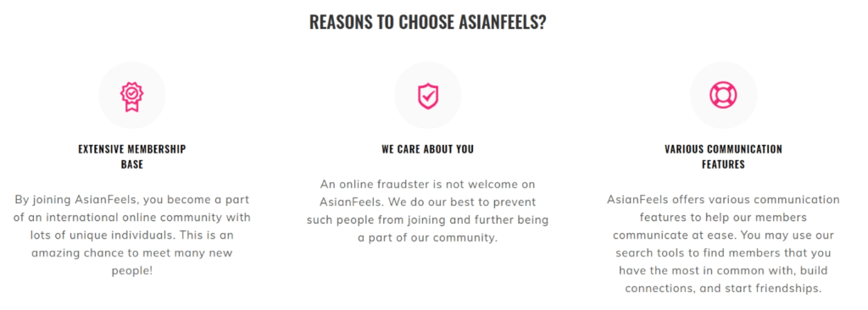Viewport: 868px width, 310px height.
Task: Click the text "lots of unique individuals. This is an"
Action: pyautogui.click(x=131, y=235)
